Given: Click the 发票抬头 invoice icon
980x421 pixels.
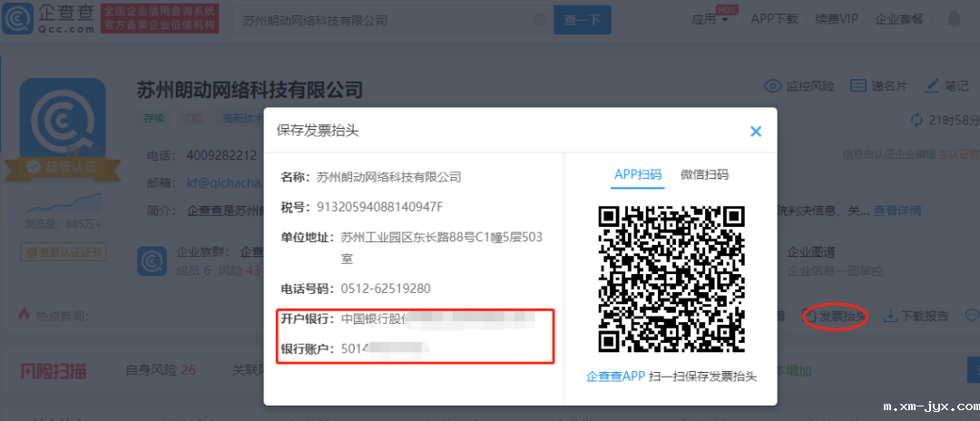Looking at the screenshot, I should tap(809, 316).
